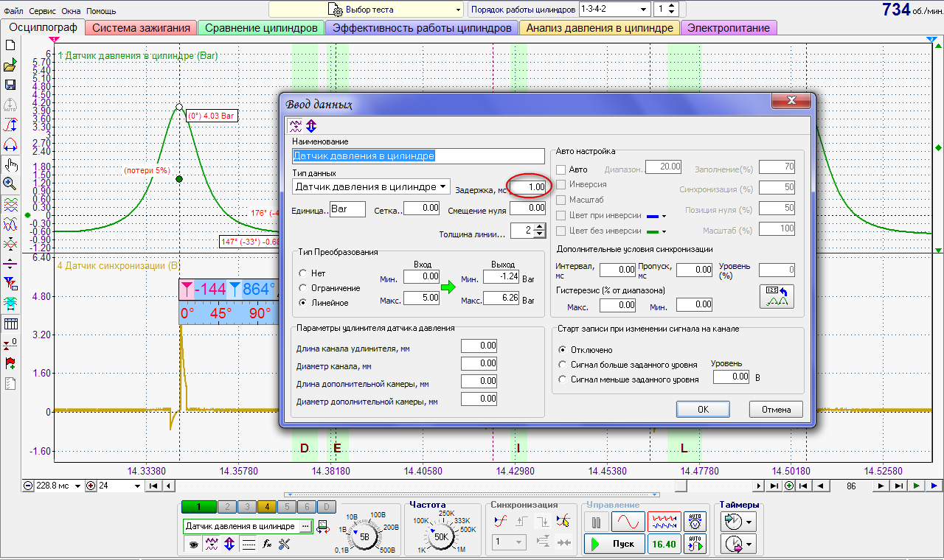Confirm dialog with OK button
Viewport: 944px width, 560px height.
tap(703, 409)
